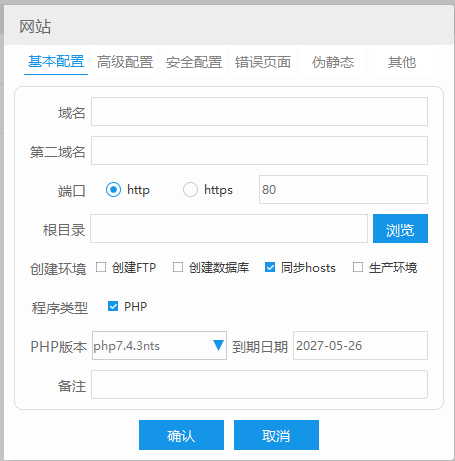Tick the 创建数据库 checkbox
This screenshot has width=455, height=461.
click(x=178, y=267)
